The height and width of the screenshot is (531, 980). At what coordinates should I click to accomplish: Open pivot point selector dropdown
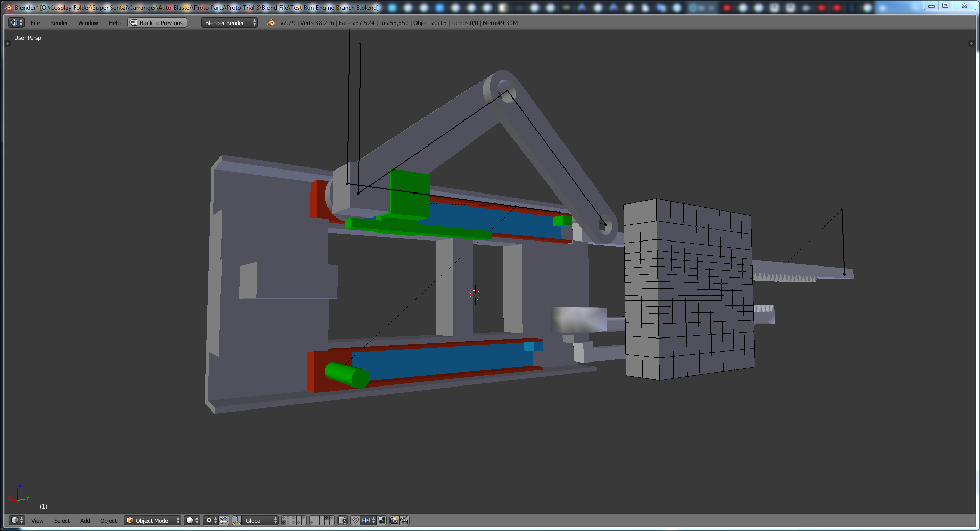(x=211, y=520)
